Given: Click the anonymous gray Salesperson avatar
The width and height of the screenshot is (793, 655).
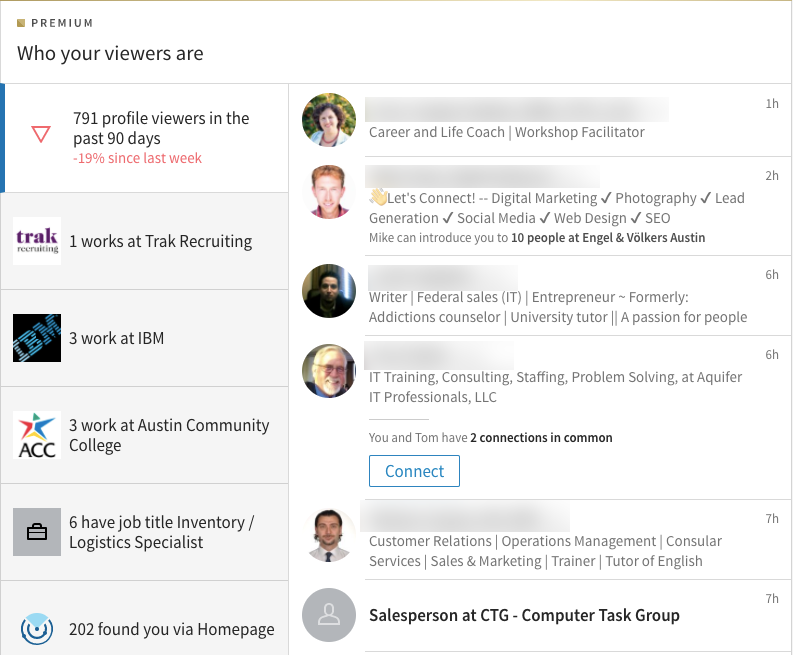Looking at the screenshot, I should click(329, 615).
